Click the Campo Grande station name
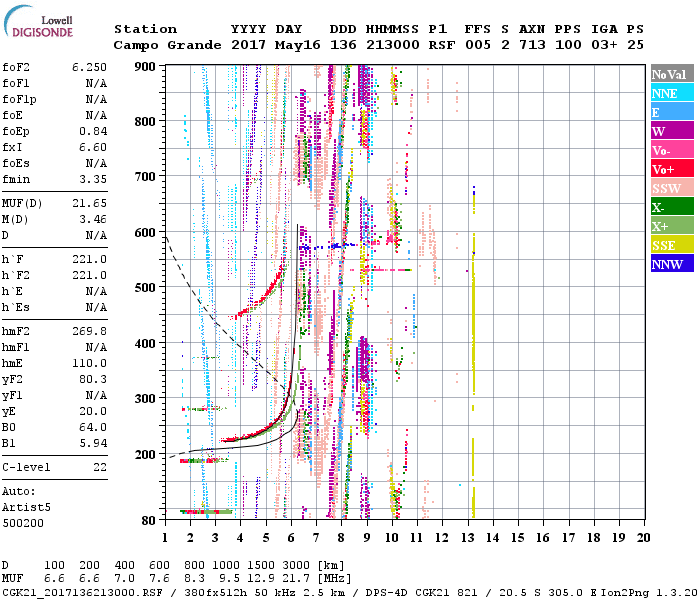The image size is (700, 600). (x=167, y=45)
